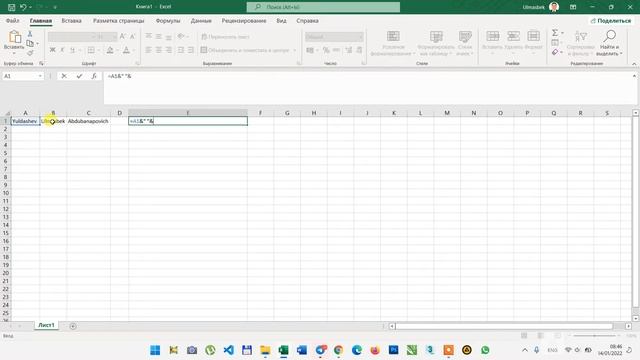Toggle underline (Ч) formatting
Viewport: 640px width, 360px height.
[72, 50]
